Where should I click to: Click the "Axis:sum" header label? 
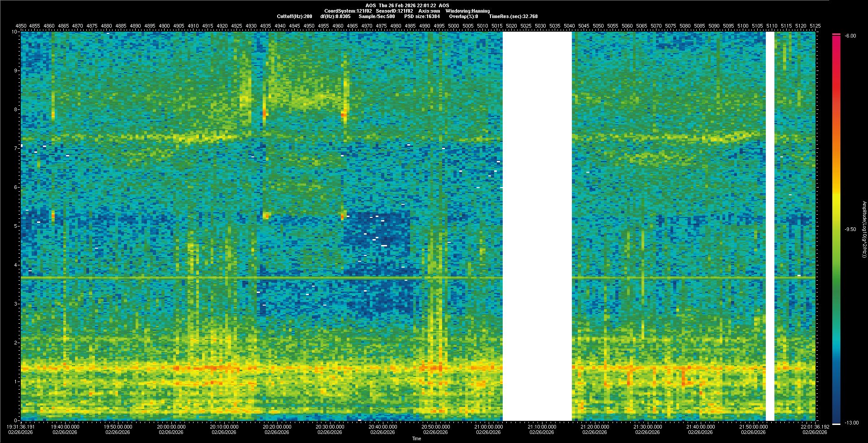pyautogui.click(x=429, y=11)
